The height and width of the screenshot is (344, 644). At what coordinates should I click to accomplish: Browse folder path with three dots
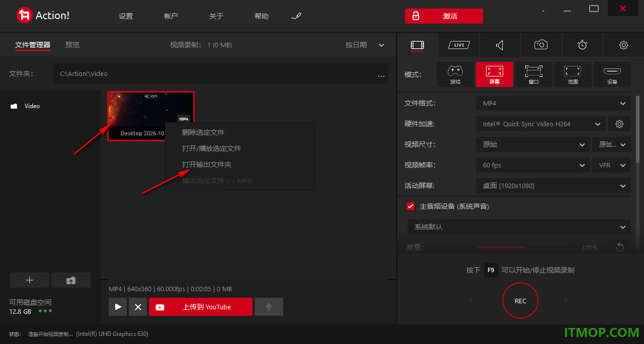[381, 75]
